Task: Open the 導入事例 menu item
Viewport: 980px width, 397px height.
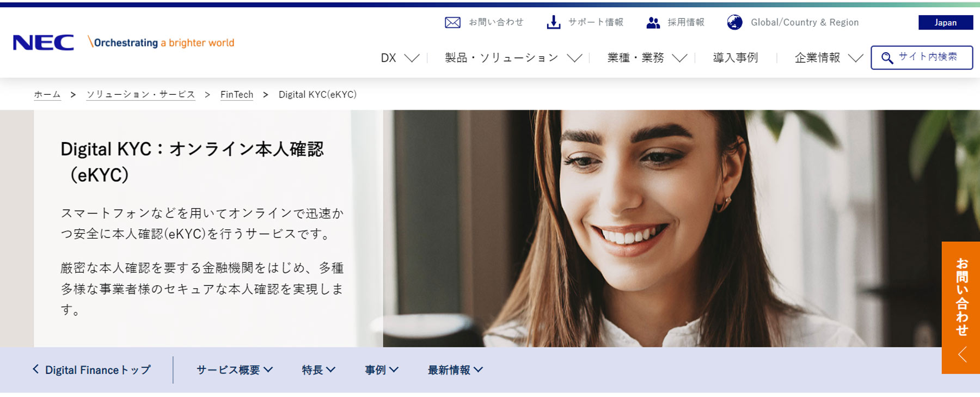Action: coord(735,58)
